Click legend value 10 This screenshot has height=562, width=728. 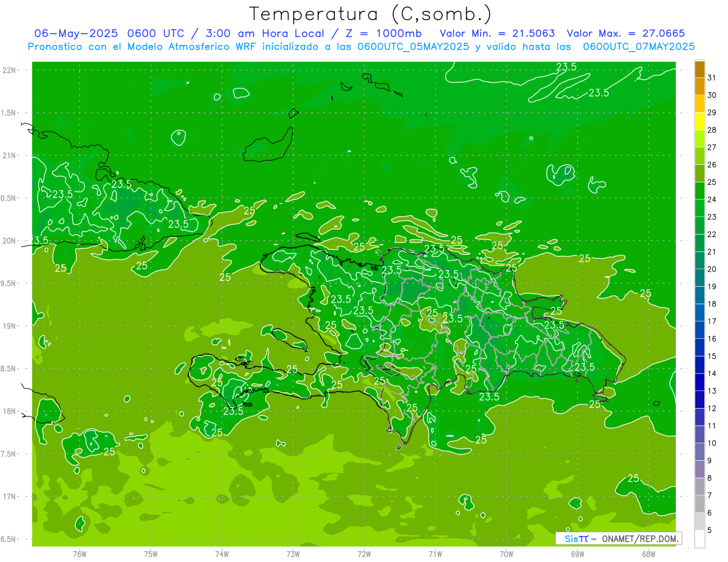point(712,443)
